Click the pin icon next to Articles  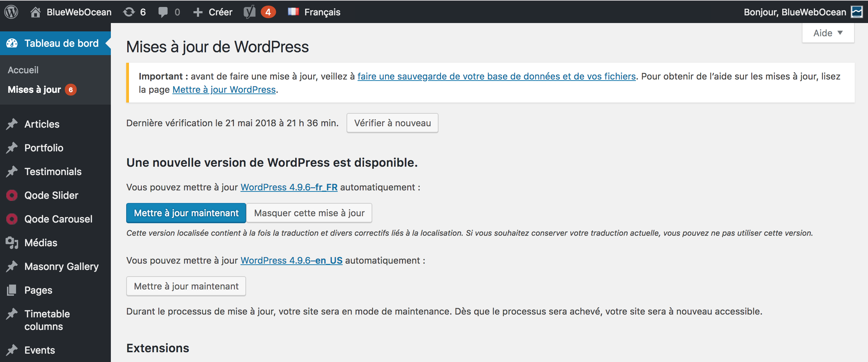pyautogui.click(x=12, y=124)
